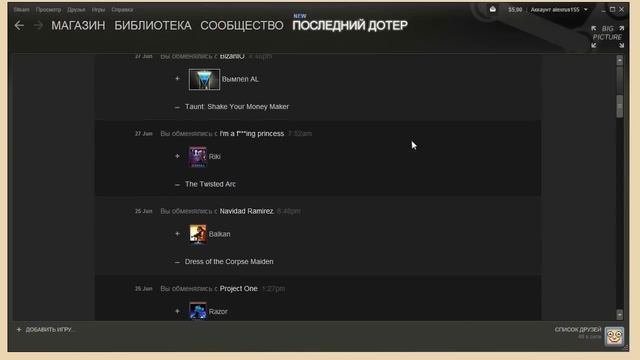This screenshot has width=640, height=360.
Task: Maximize the Steam window
Action: coord(612,9)
